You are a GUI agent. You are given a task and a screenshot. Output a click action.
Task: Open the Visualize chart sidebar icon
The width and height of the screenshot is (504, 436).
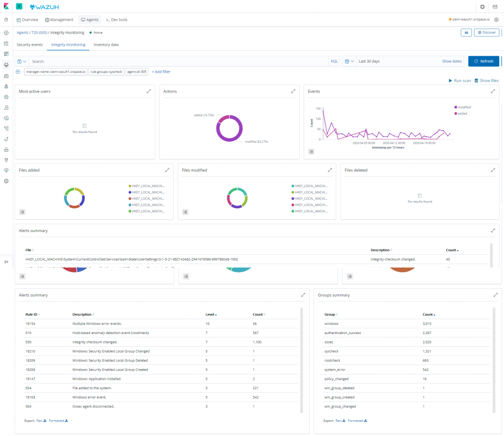point(6,43)
